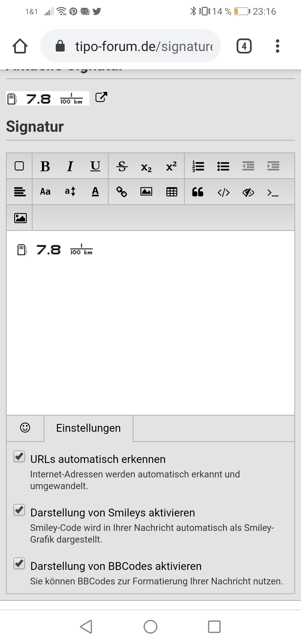This screenshot has height=644, width=301.
Task: Disable Darstellung von Smileys aktivieren checkbox
Action: tap(19, 510)
